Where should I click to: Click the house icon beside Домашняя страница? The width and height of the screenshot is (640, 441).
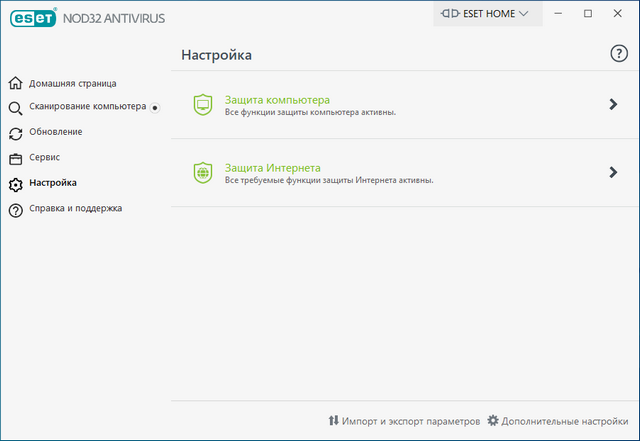point(15,83)
